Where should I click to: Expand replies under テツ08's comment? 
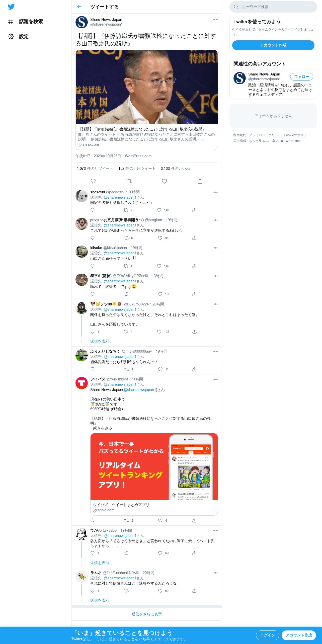[100, 341]
